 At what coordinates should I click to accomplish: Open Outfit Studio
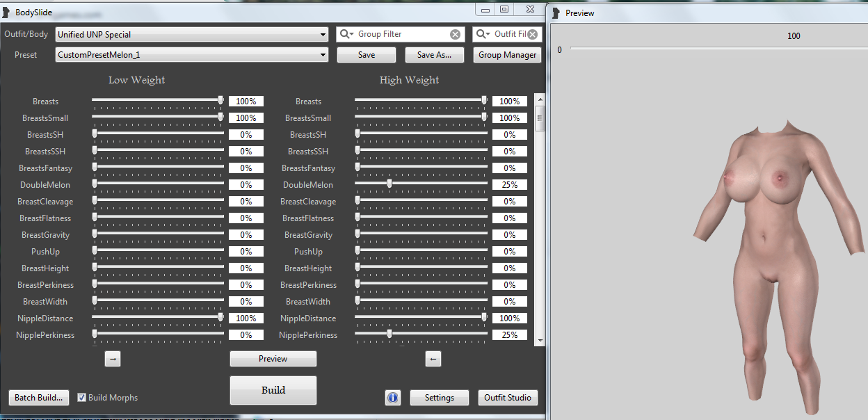(x=508, y=398)
